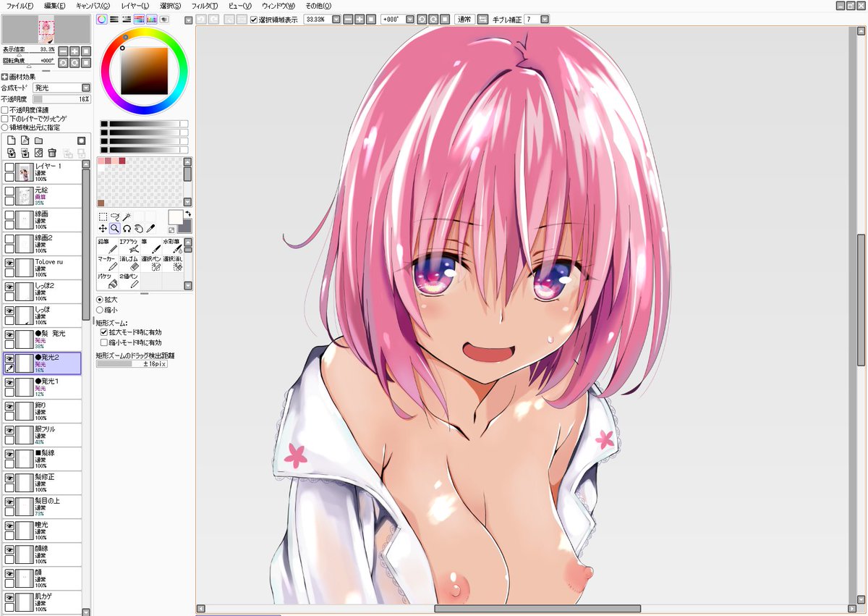The width and height of the screenshot is (868, 616).
Task: Open the フィルタ(T) menu
Action: coord(205,5)
